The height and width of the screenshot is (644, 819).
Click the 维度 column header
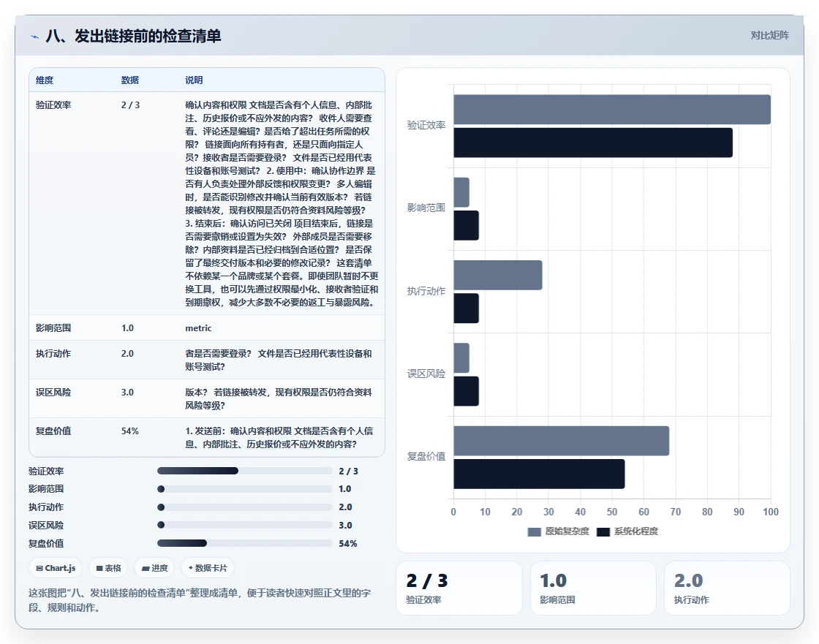click(45, 80)
